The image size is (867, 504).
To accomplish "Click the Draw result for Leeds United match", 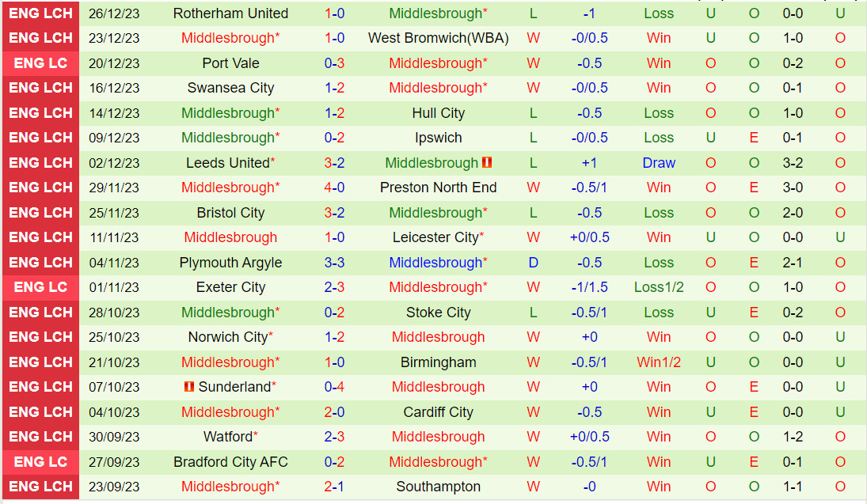I will pyautogui.click(x=659, y=163).
